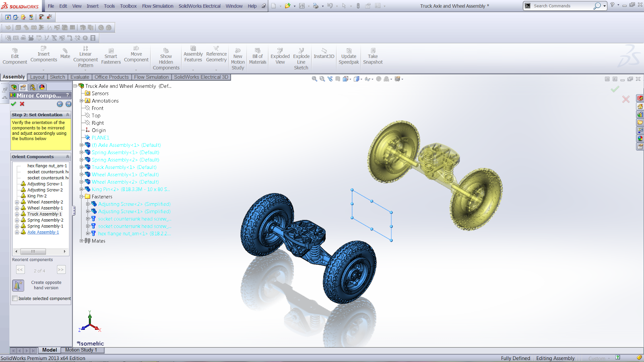
Task: Click the Mate tool
Action: (x=65, y=53)
